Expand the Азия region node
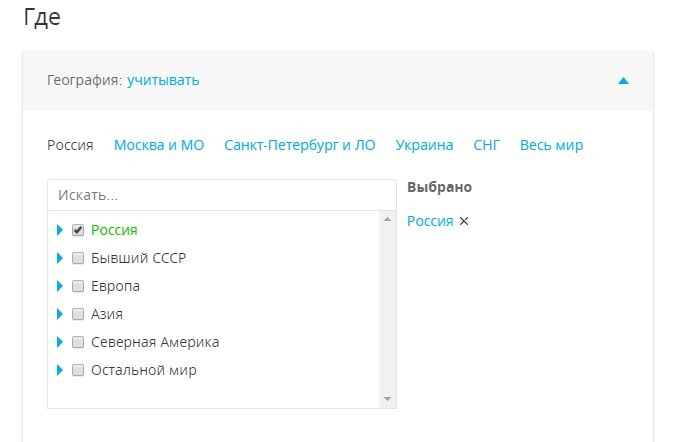This screenshot has height=442, width=683. [60, 314]
